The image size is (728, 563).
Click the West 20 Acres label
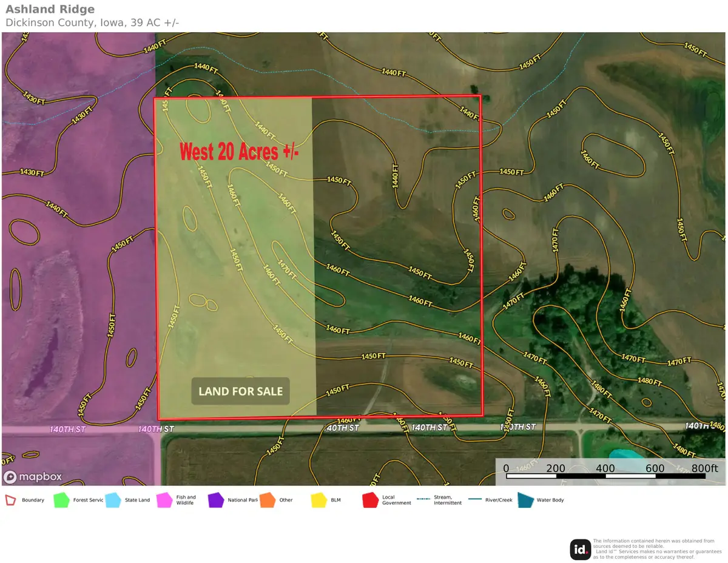(x=240, y=152)
